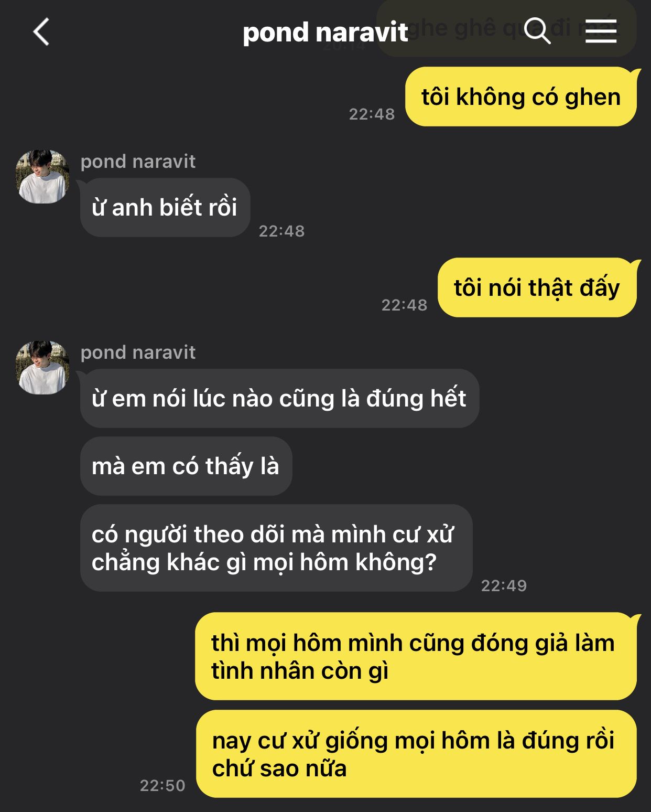Tap sender name above 'ừ em nói lúc nào'

pyautogui.click(x=138, y=352)
